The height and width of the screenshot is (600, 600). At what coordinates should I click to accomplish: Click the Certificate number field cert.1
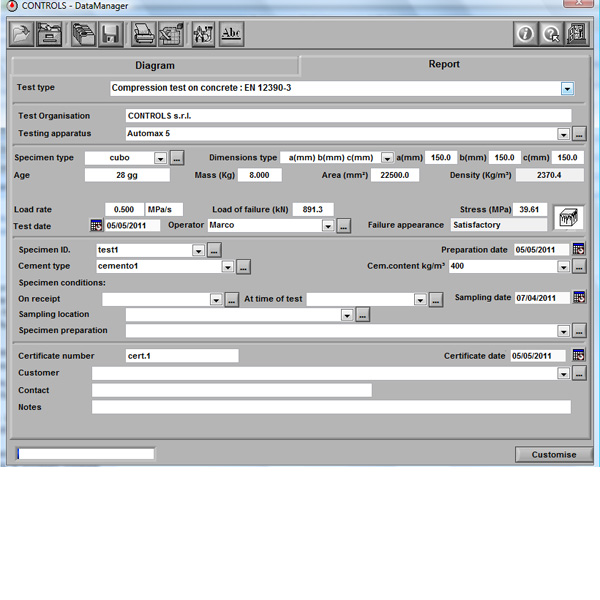(x=182, y=355)
